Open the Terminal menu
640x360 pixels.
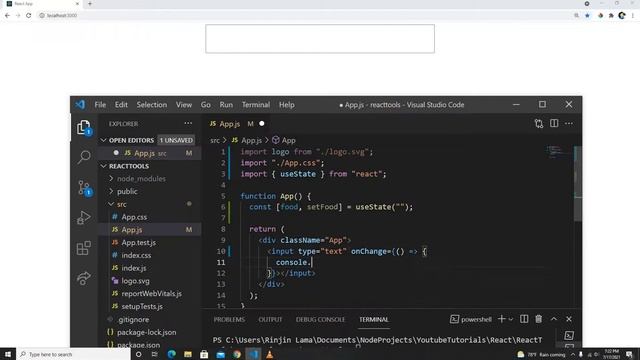tap(256, 105)
